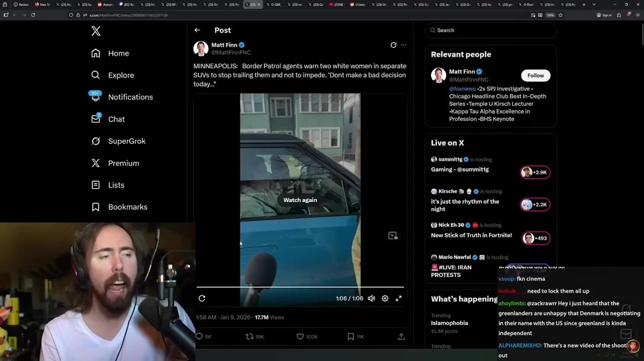The image size is (644, 361).
Task: Open the post's three-dot more menu
Action: (404, 45)
